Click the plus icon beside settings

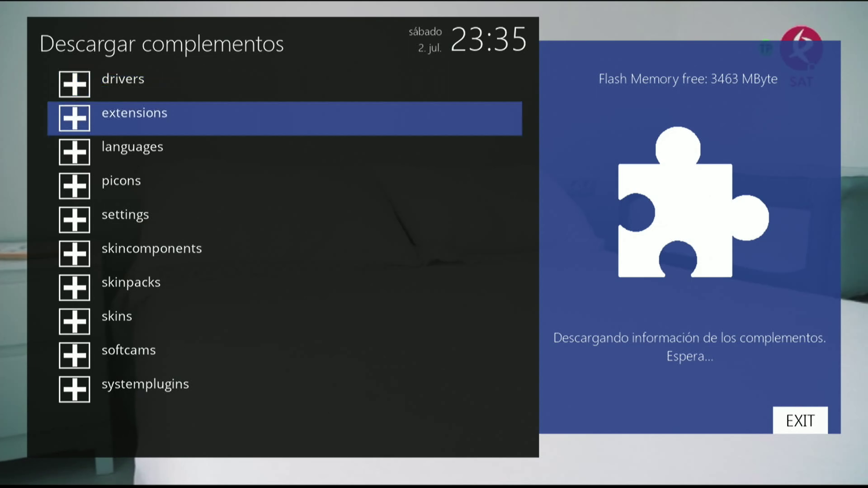tap(75, 220)
